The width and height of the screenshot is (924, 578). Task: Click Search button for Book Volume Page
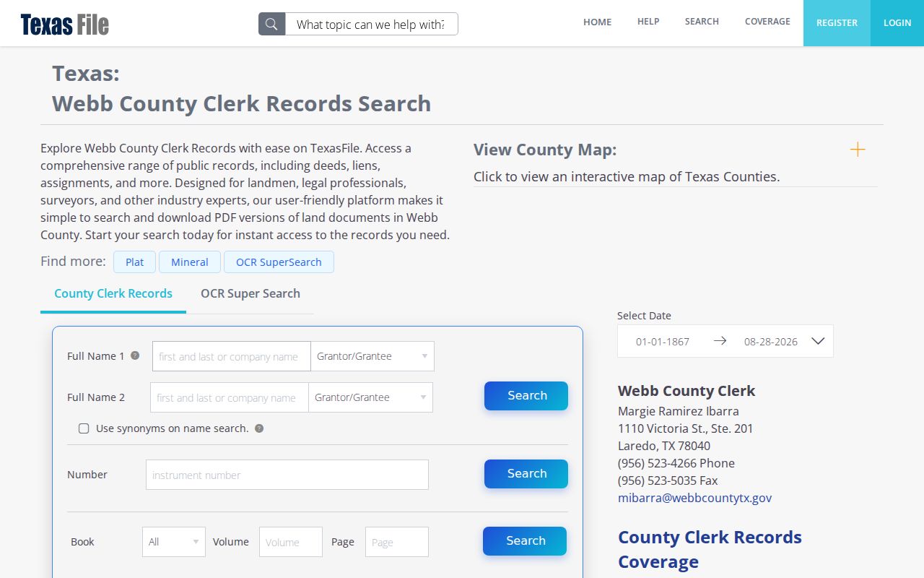[525, 541]
